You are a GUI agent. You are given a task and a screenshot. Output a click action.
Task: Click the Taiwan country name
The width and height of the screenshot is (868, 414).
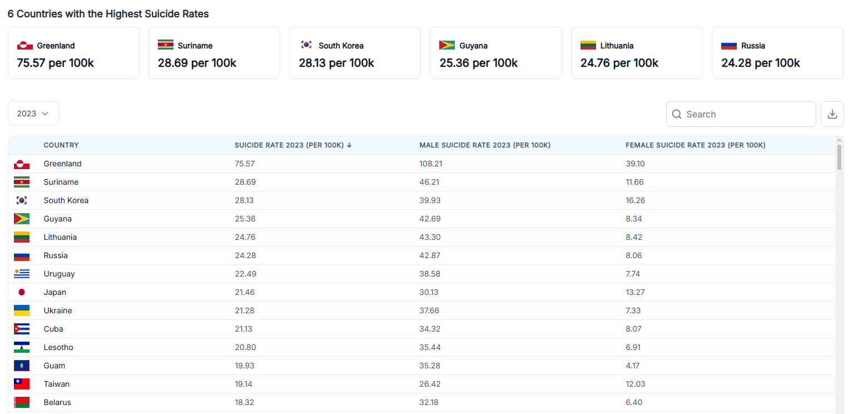pyautogui.click(x=57, y=384)
